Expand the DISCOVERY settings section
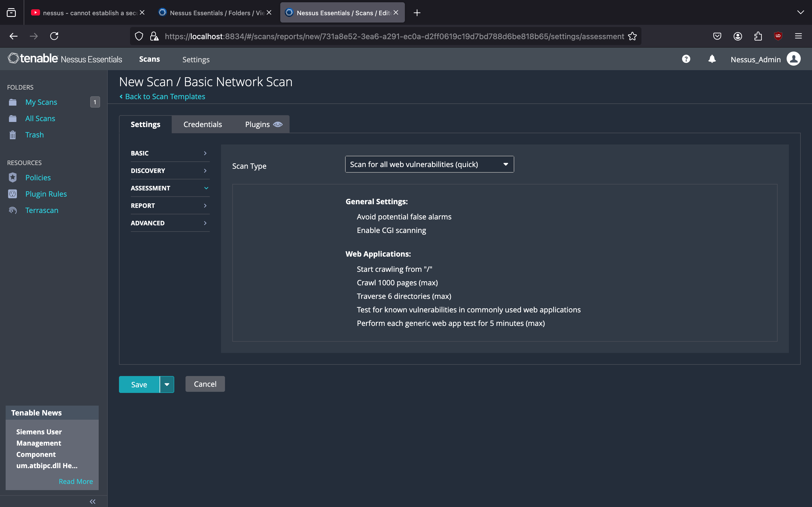 click(170, 171)
